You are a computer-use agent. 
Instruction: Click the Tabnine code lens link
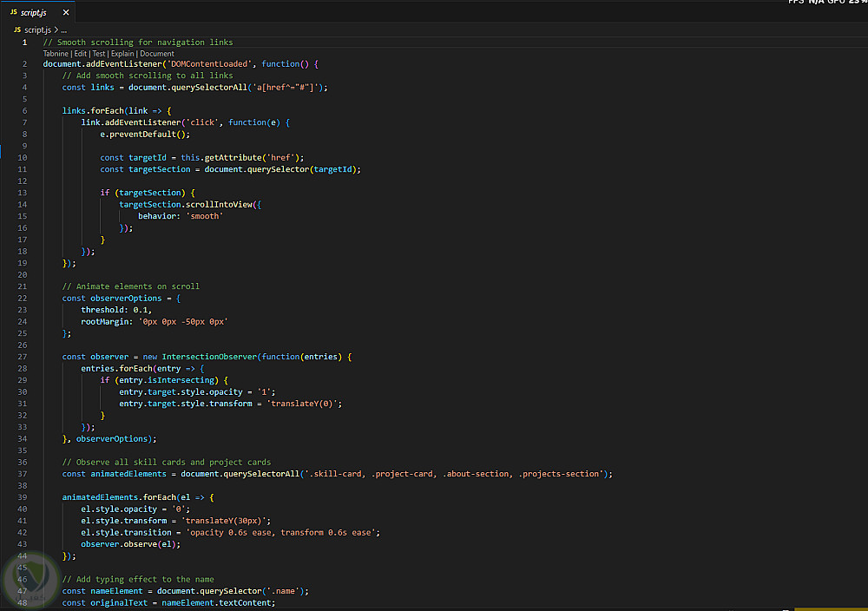(x=56, y=53)
